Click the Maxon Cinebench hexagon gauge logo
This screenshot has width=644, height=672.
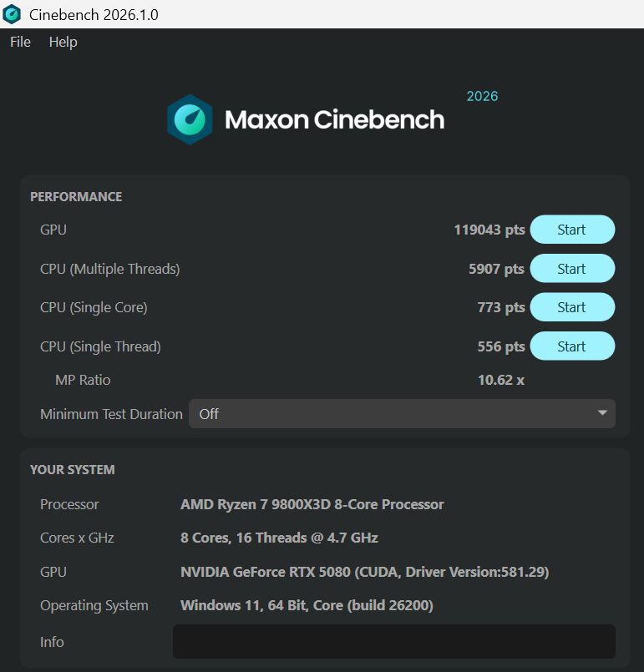coord(190,119)
